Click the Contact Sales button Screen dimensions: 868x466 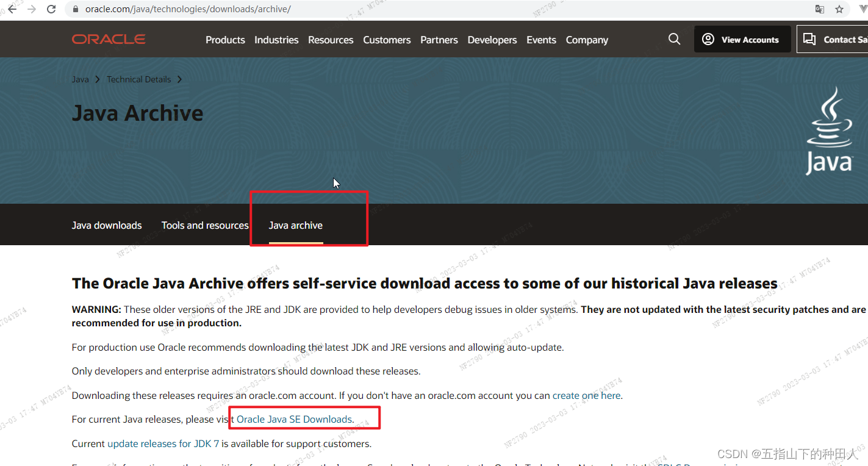833,39
